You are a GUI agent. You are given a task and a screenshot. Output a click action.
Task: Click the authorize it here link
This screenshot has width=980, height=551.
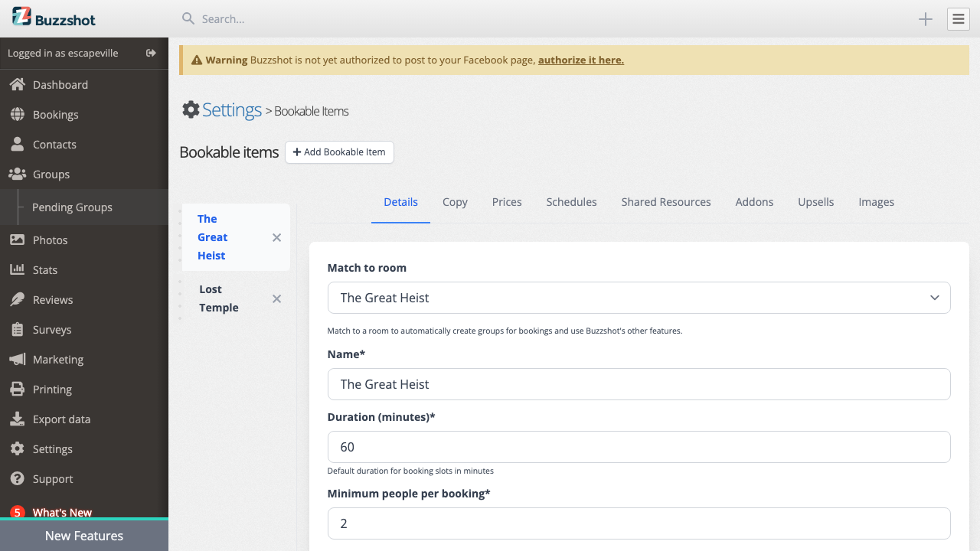click(x=580, y=60)
